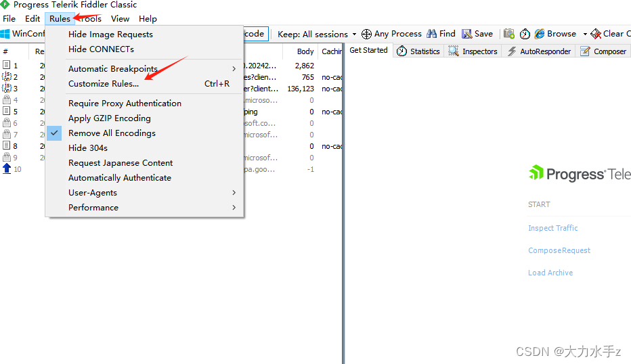Expand the User-Agents submenu
Screen dimensions: 631x364
(144, 193)
